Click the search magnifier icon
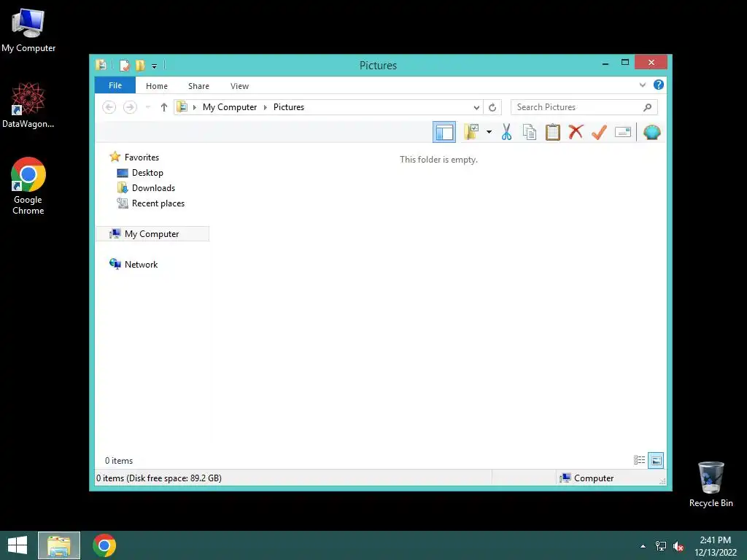 point(648,108)
